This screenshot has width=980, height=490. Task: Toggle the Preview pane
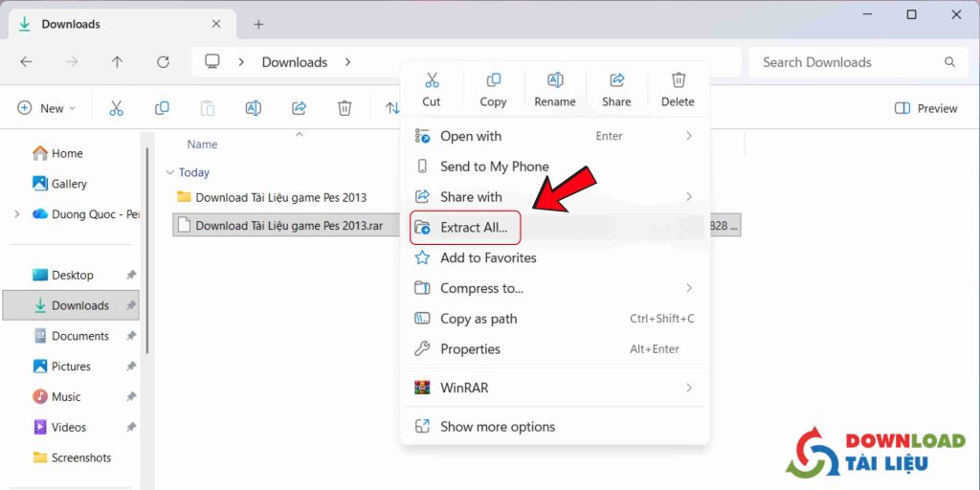click(925, 108)
